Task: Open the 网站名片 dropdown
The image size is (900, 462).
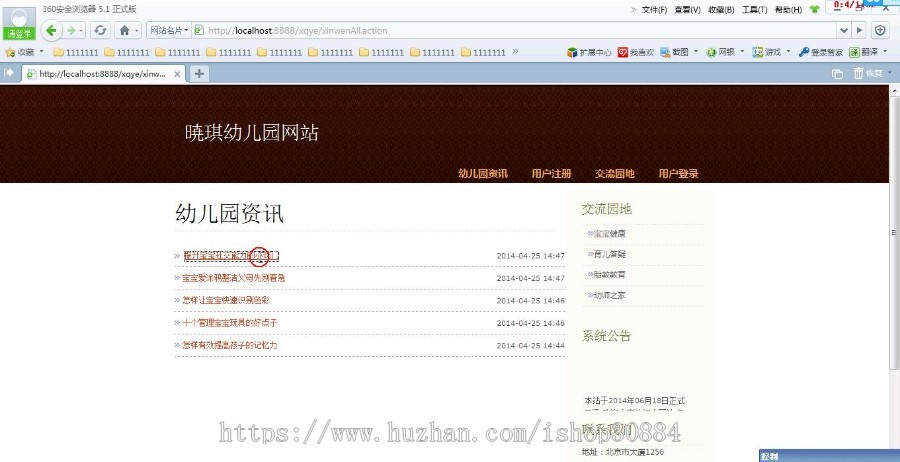Action: click(x=169, y=30)
